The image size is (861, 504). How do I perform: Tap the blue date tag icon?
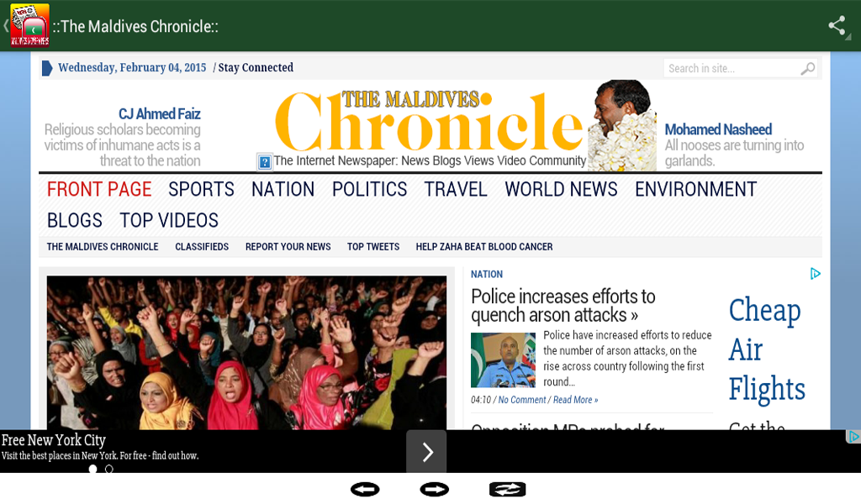pos(47,68)
